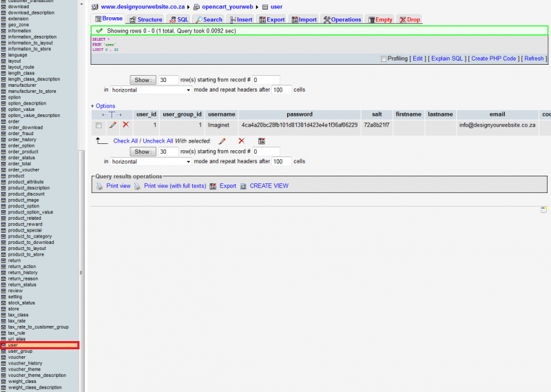This screenshot has width=551, height=392.
Task: Select the return_reason table in sidebar
Action: [23, 279]
